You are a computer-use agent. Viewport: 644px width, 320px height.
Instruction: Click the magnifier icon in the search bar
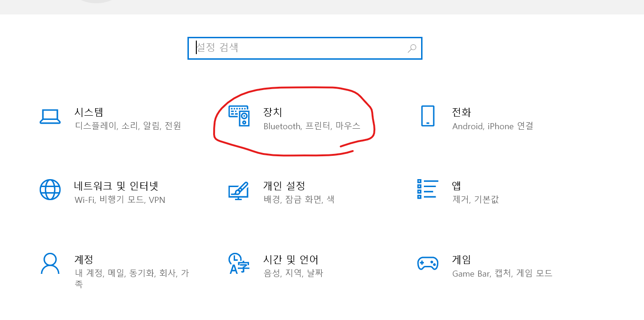pos(412,48)
